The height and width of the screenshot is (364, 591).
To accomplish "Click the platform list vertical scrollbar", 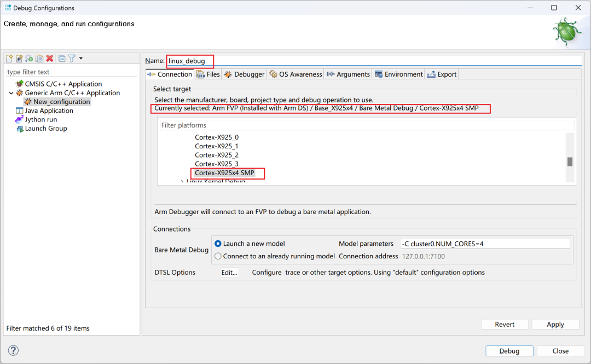I will coord(570,161).
